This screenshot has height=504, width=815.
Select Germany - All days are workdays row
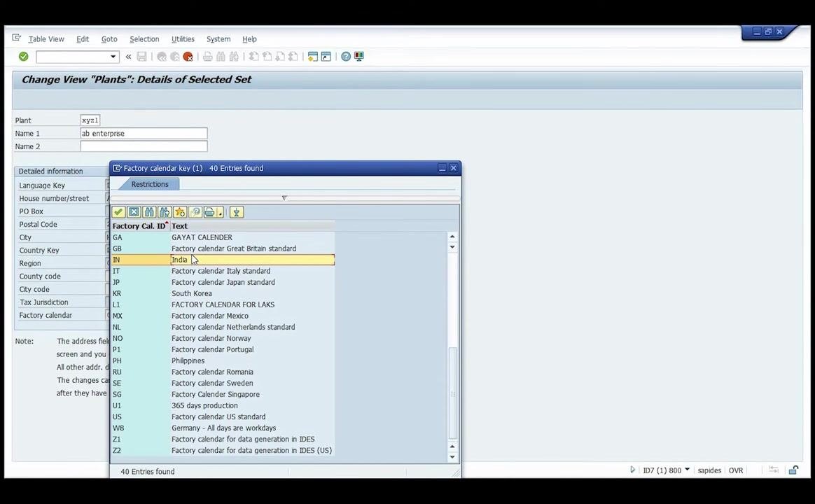tap(223, 428)
